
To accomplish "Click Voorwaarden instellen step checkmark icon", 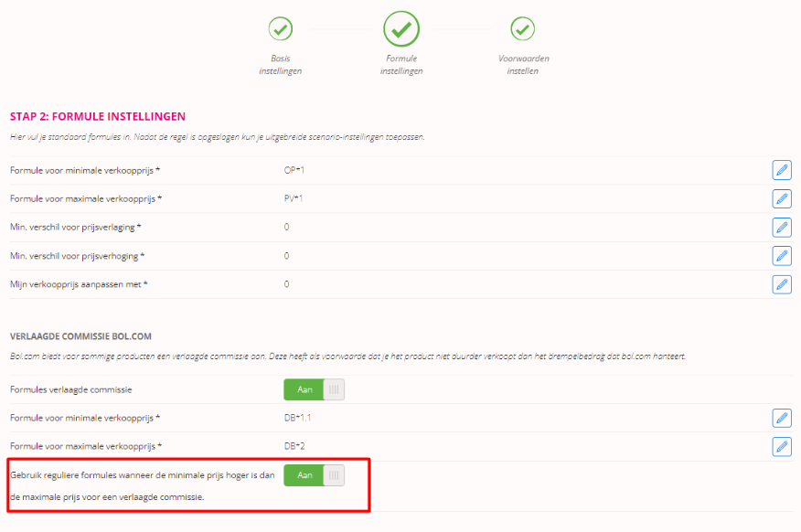I will click(523, 28).
